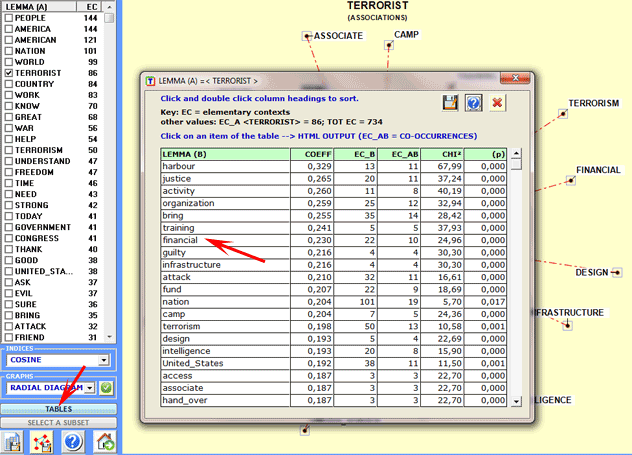Sort by the COEFF column header
This screenshot has width=632, height=455.
tap(312, 154)
